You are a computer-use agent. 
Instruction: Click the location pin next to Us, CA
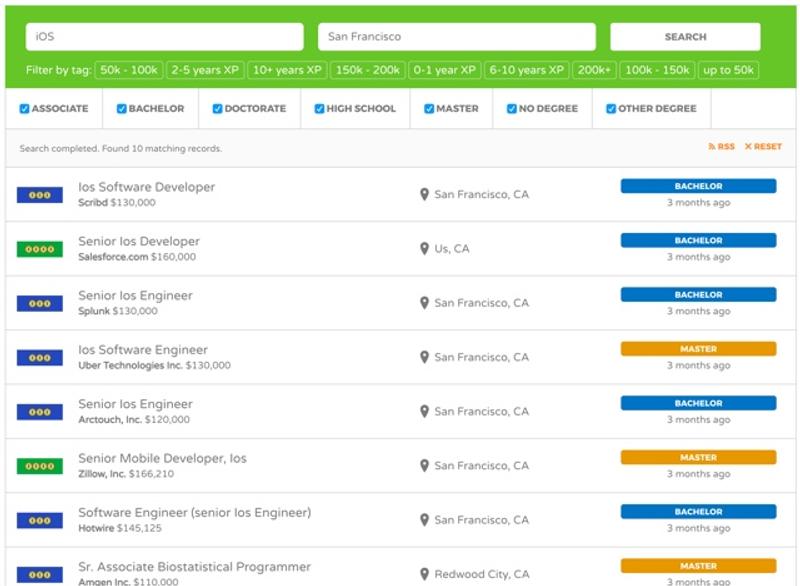(x=424, y=249)
